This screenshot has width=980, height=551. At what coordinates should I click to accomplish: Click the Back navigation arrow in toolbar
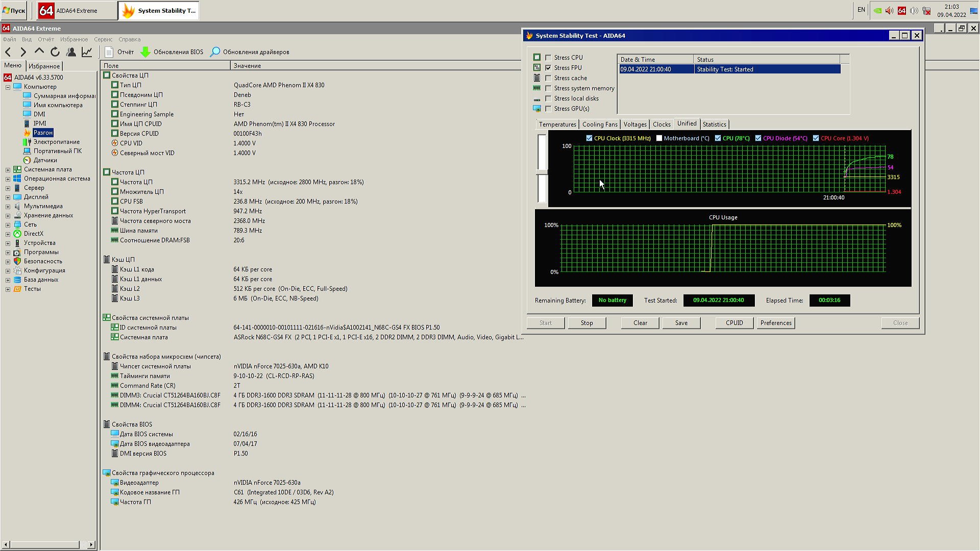click(x=8, y=52)
